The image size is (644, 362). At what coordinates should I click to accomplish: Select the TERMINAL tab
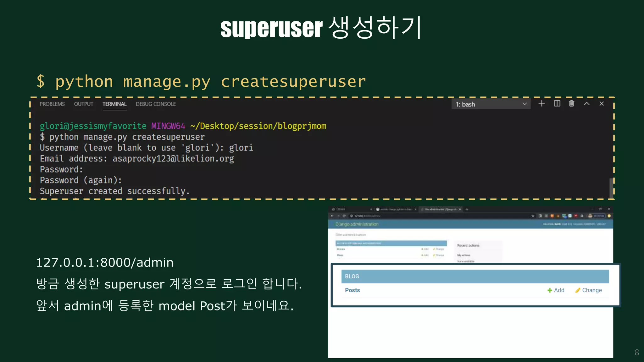pyautogui.click(x=114, y=104)
